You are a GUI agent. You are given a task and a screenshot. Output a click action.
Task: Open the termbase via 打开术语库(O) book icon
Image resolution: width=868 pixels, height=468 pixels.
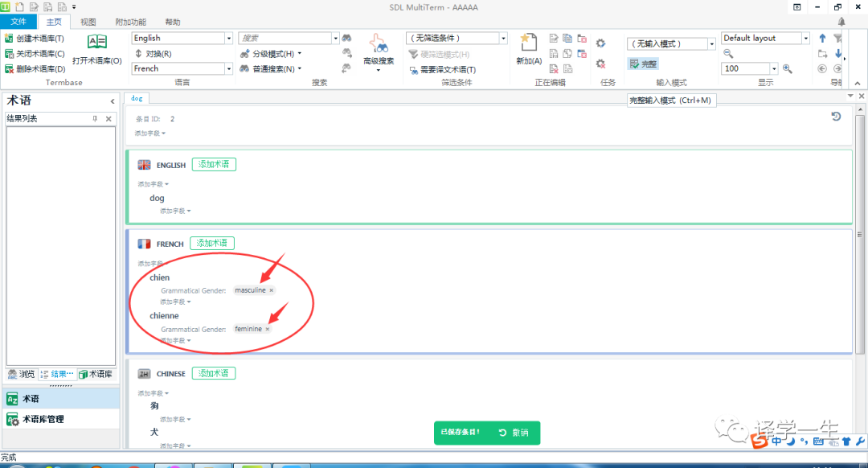pyautogui.click(x=97, y=42)
